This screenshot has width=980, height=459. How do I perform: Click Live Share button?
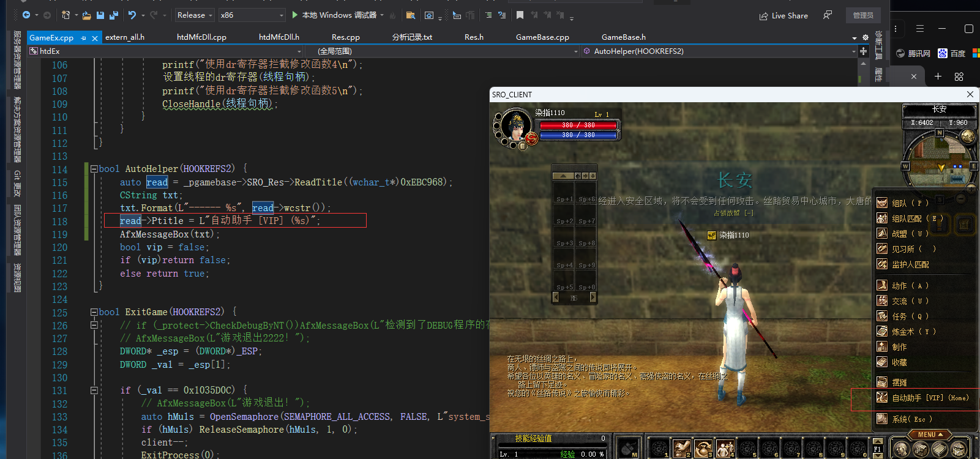[784, 16]
